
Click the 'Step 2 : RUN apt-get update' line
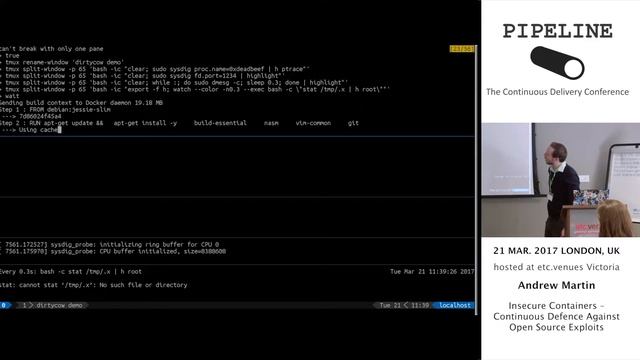click(x=179, y=123)
